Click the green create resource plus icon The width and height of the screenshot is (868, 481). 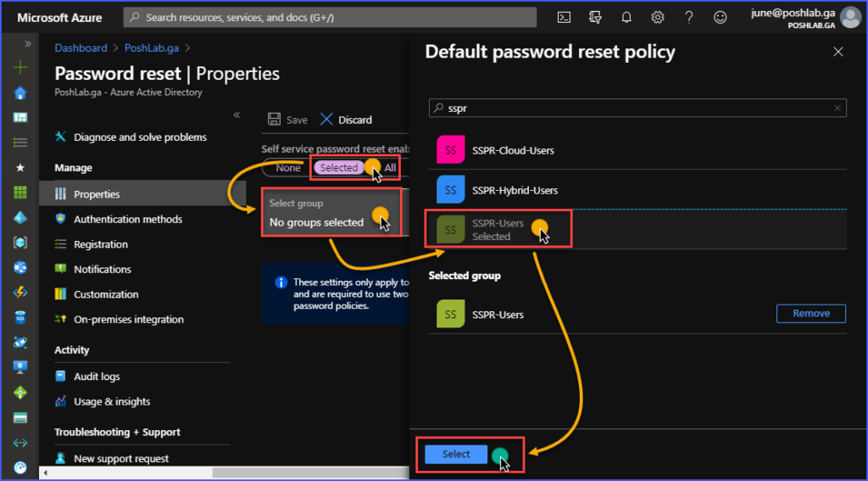pyautogui.click(x=20, y=68)
